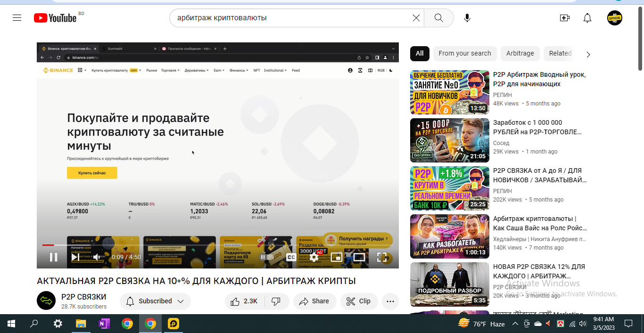Select the Arbitrage chip
Image resolution: width=644 pixels, height=333 pixels.
point(520,53)
